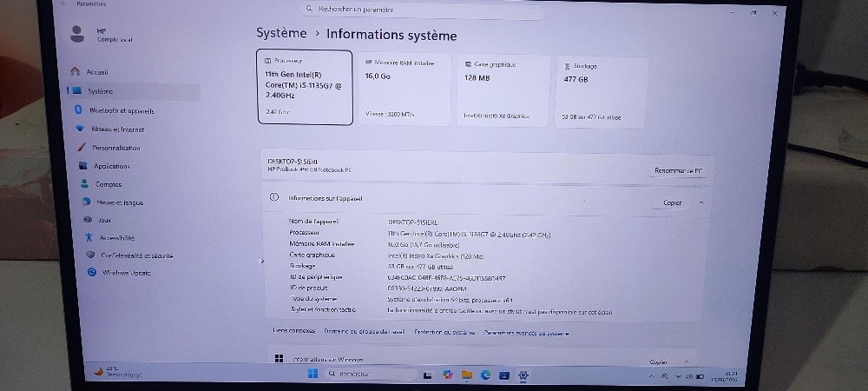
Task: Open Confidentialité et sécurité settings
Action: pos(130,255)
